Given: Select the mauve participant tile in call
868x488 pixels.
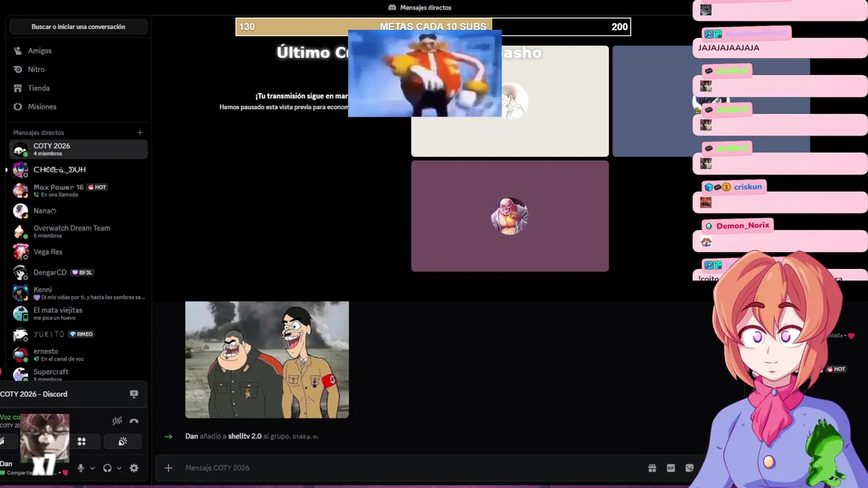Looking at the screenshot, I should [510, 216].
